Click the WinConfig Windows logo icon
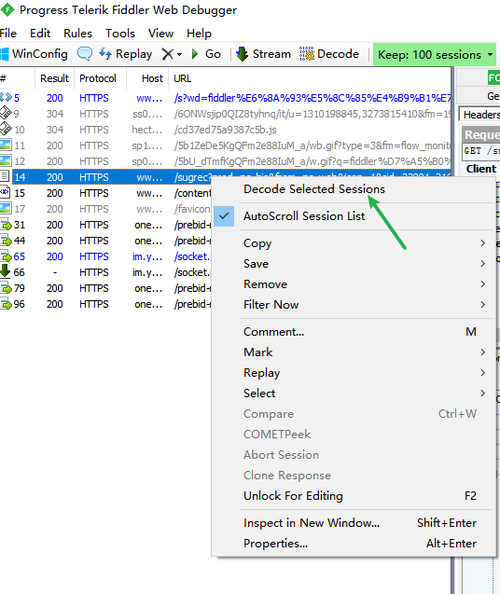 (x=4, y=54)
